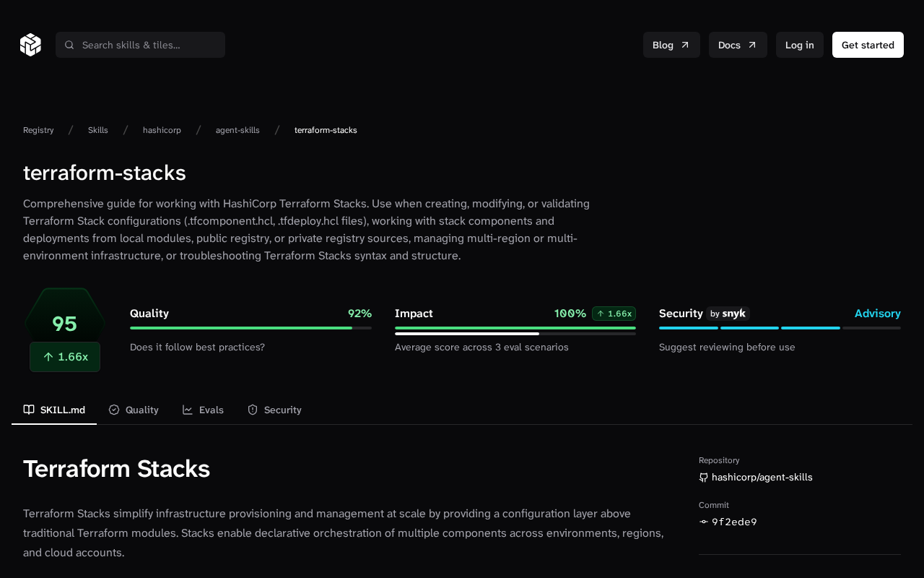Click the Terraform Stacks heading

pyautogui.click(x=116, y=469)
